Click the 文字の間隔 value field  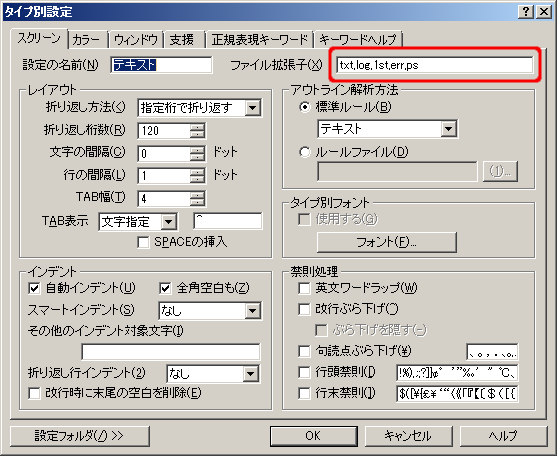[164, 154]
